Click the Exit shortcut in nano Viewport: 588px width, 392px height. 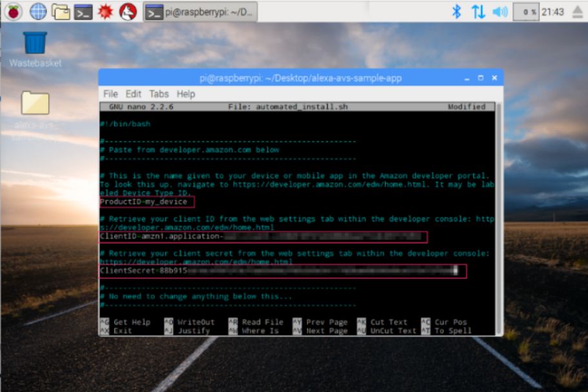tap(123, 329)
